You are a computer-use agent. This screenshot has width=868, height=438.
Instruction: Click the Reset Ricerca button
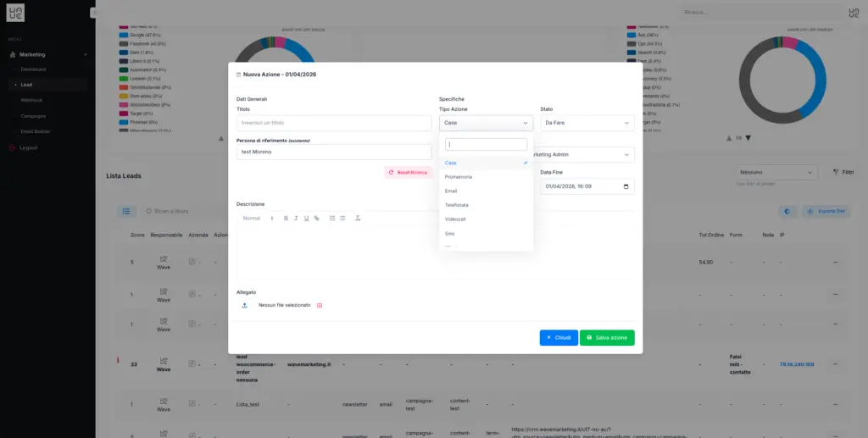point(408,173)
